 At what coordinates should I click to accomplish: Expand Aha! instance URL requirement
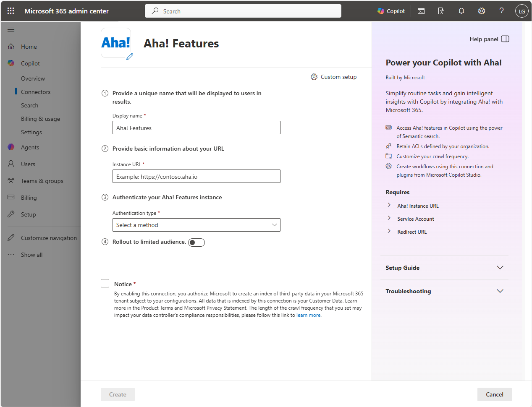point(389,205)
